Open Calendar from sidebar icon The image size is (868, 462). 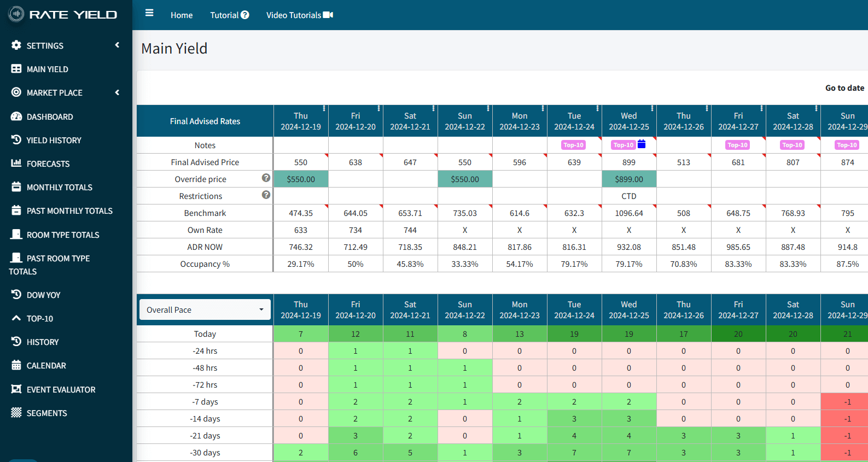click(x=16, y=365)
